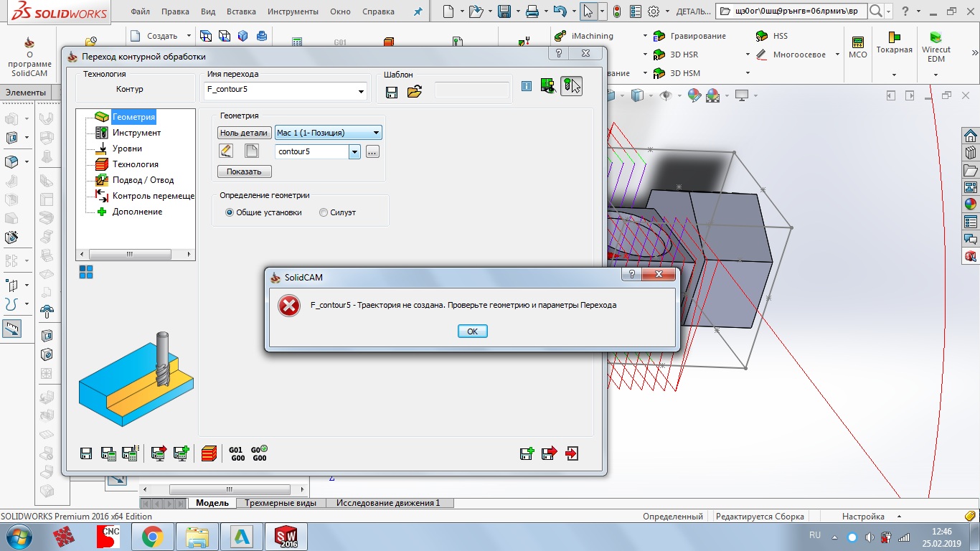Click the Save and Copy icon with the green plus

(527, 453)
